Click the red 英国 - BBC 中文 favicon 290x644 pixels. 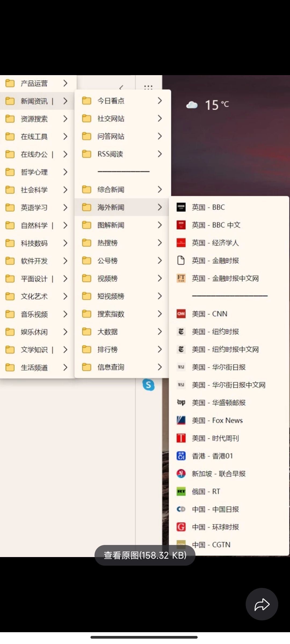[181, 225]
